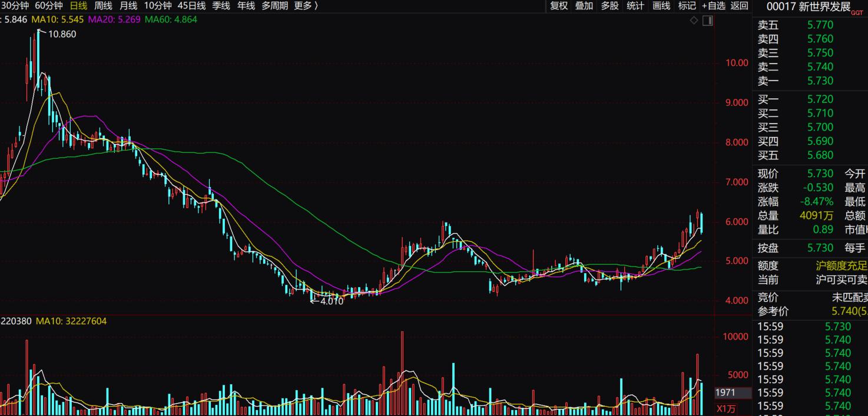This screenshot has height=416, width=868.
Task: Click the 涨跌 -0.530 value
Action: coord(819,188)
